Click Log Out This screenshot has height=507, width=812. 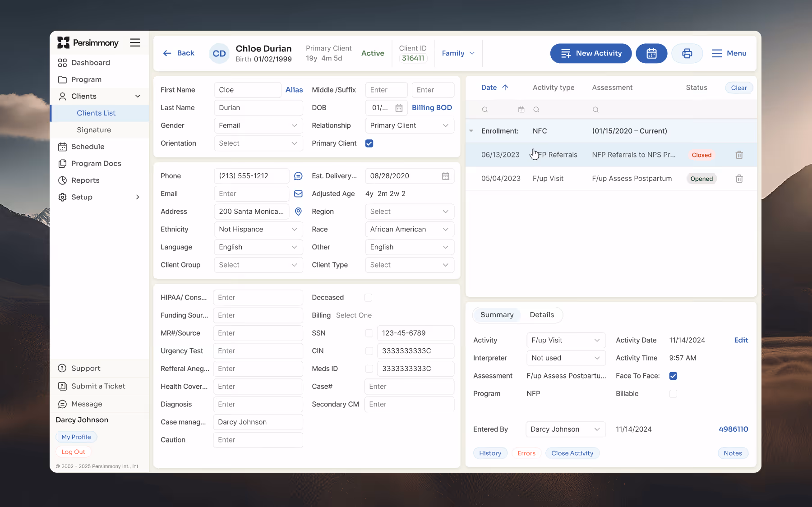(x=73, y=452)
